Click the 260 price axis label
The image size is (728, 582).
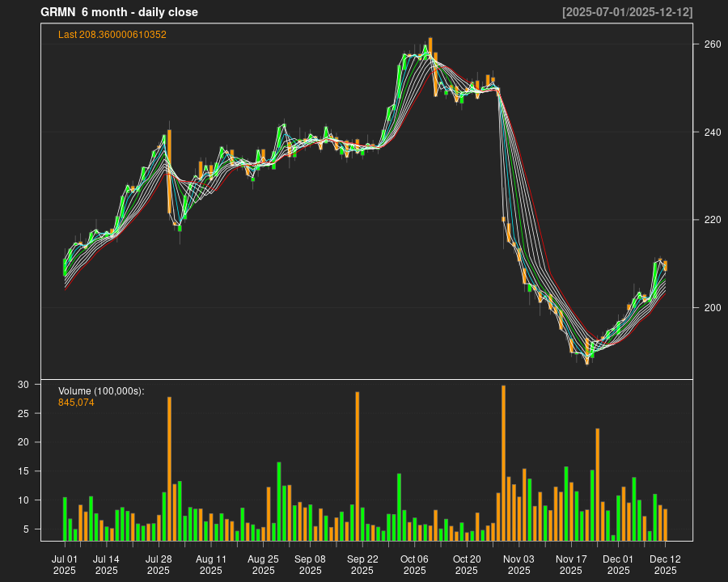click(x=712, y=44)
